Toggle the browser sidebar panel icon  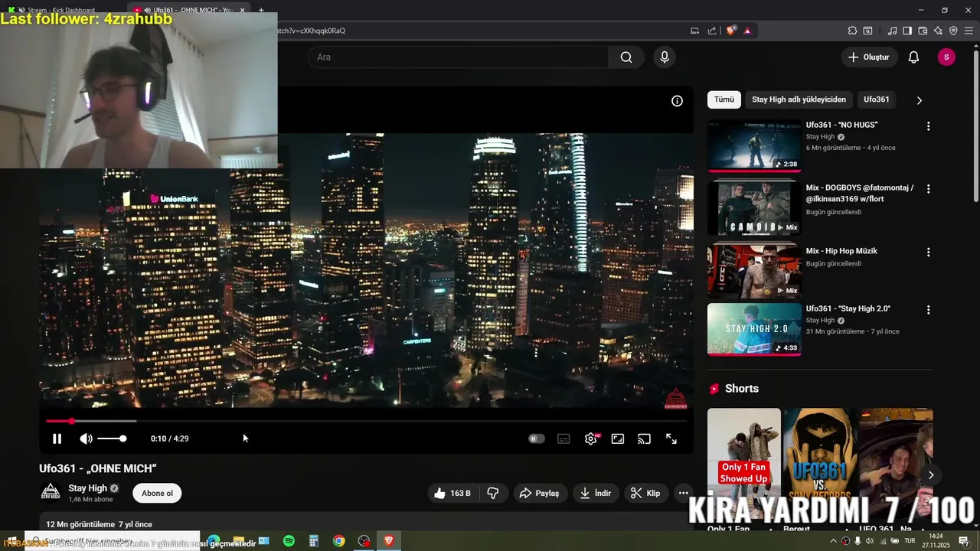[907, 31]
